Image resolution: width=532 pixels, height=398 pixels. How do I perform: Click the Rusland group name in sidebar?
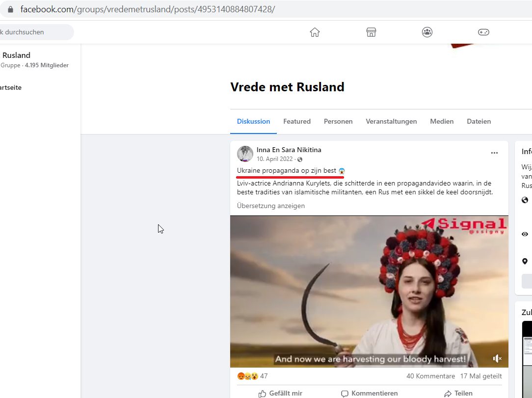[x=16, y=55]
